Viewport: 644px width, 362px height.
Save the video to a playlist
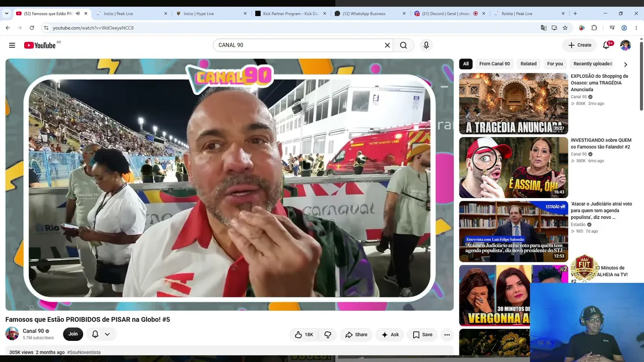[x=423, y=334]
